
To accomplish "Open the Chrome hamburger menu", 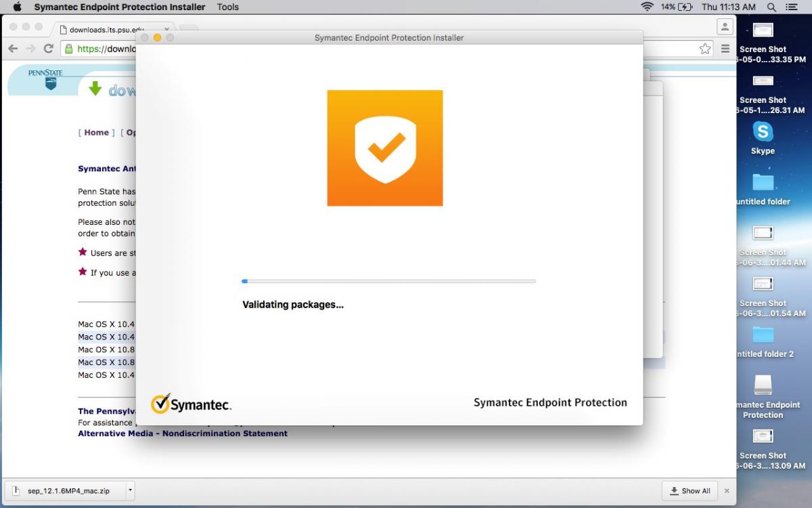I will pos(725,49).
